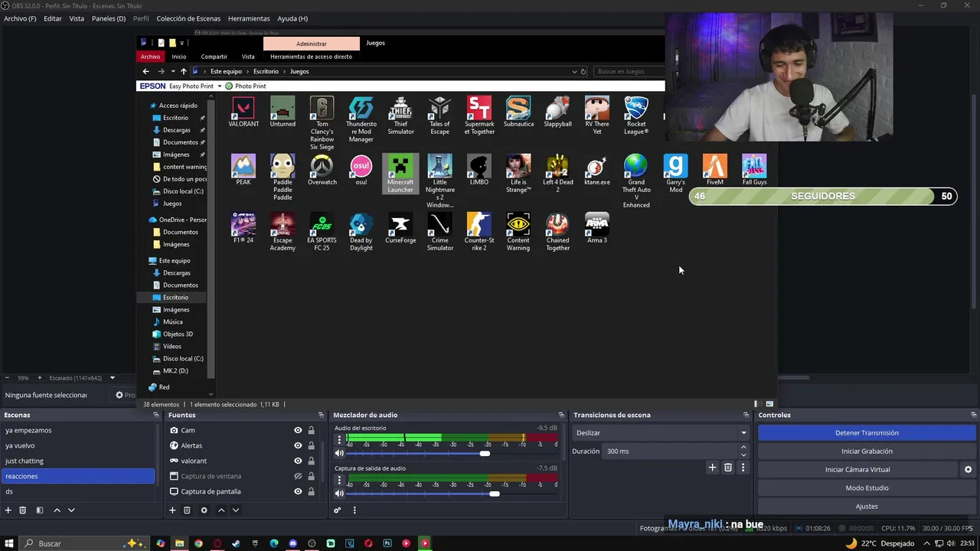
Task: Expand address bar history dropdown in Explorer
Action: [x=574, y=71]
